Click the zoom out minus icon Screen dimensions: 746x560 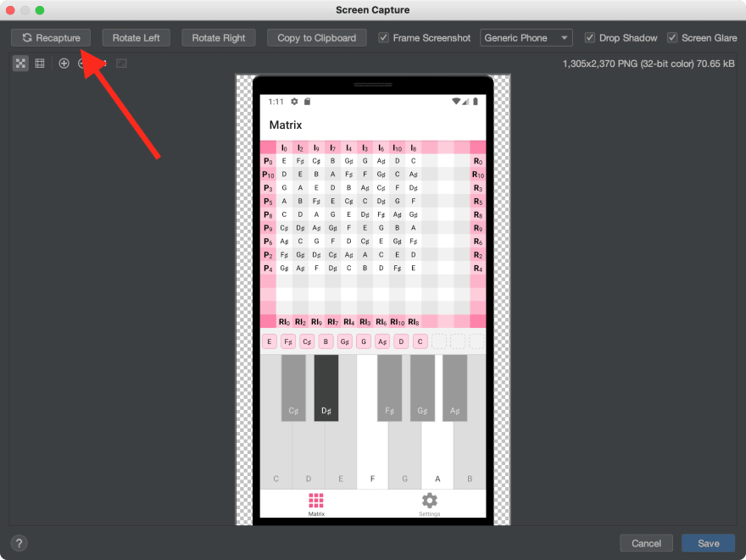coord(83,64)
